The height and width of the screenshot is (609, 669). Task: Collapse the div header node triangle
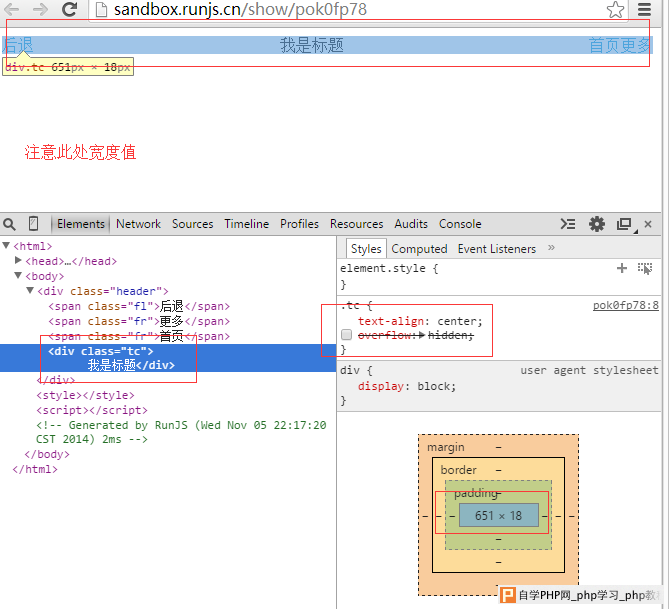point(30,290)
